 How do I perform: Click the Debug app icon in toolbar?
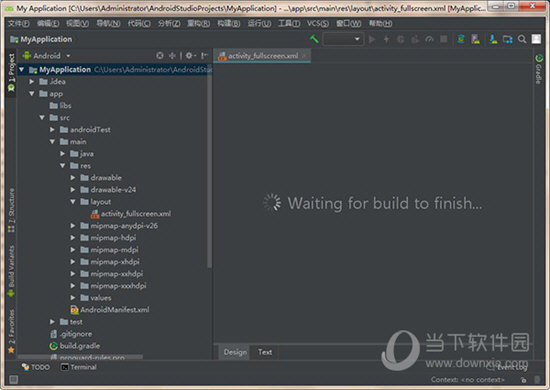401,39
